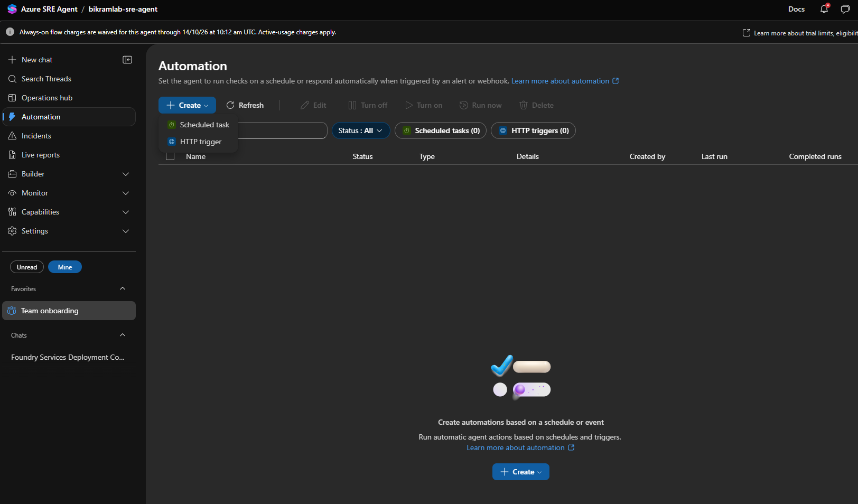This screenshot has height=504, width=858.
Task: Click the Settings gear icon
Action: coord(12,231)
